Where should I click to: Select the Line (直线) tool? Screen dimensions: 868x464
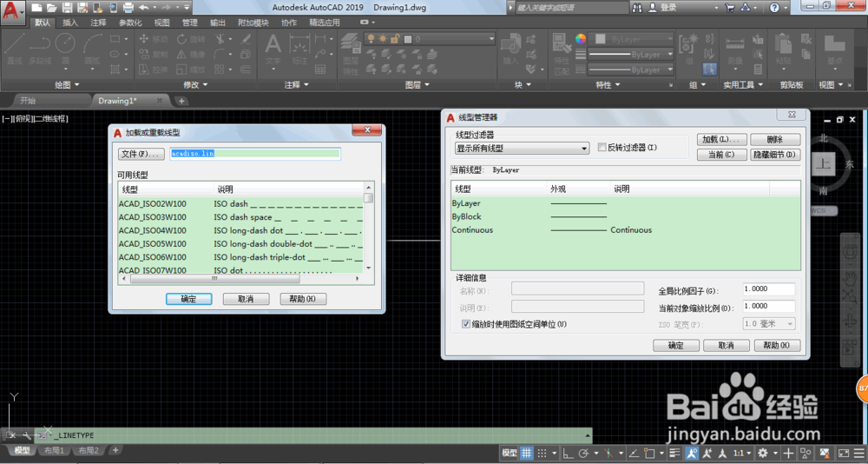(x=15, y=49)
